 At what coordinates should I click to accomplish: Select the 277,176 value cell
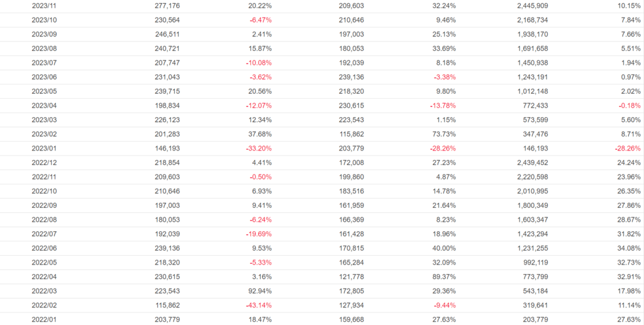(x=167, y=6)
